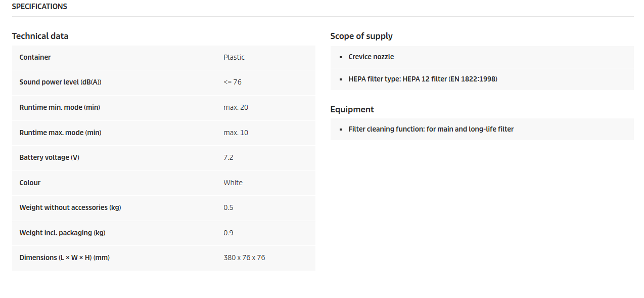
Task: Select the Technical data heading
Action: pos(40,36)
